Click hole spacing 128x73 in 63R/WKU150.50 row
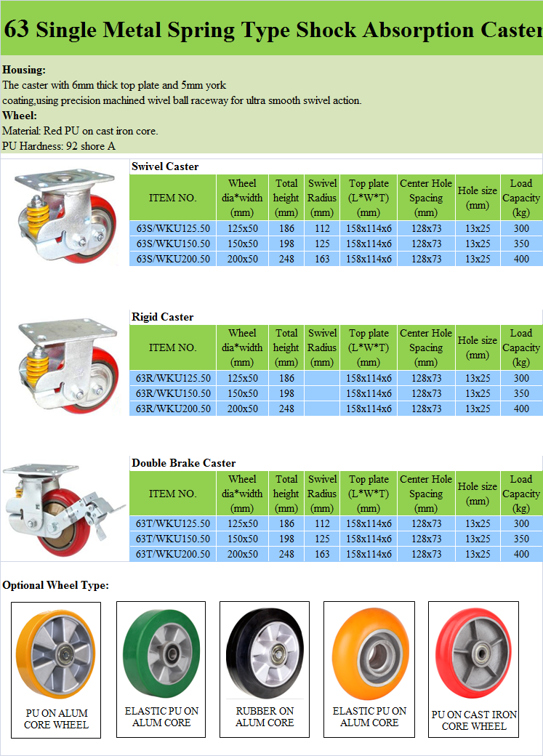Screen dimensions: 543x756 click(x=426, y=393)
